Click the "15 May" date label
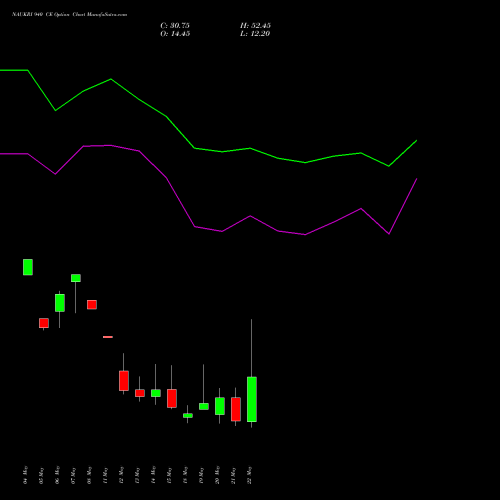The height and width of the screenshot is (500, 500). [x=170, y=475]
